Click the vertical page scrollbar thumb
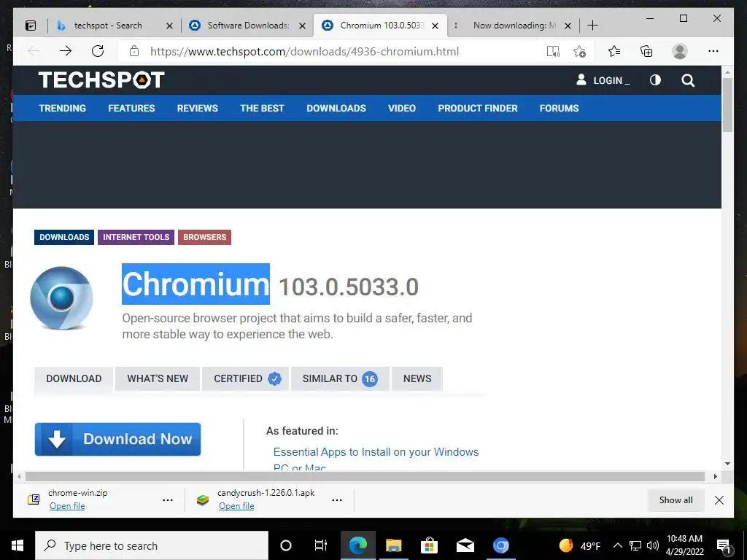Image resolution: width=747 pixels, height=560 pixels. click(x=727, y=105)
